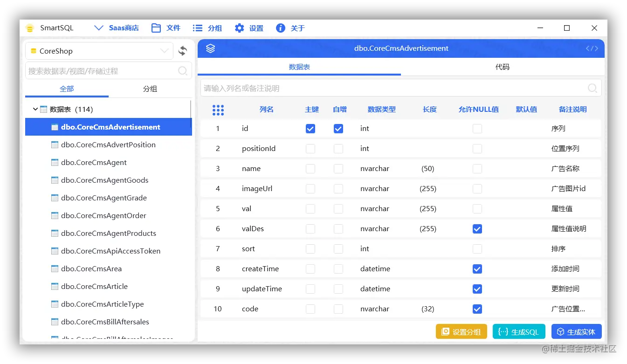Check allow NULL for sort row
The height and width of the screenshot is (364, 627).
pyautogui.click(x=477, y=249)
